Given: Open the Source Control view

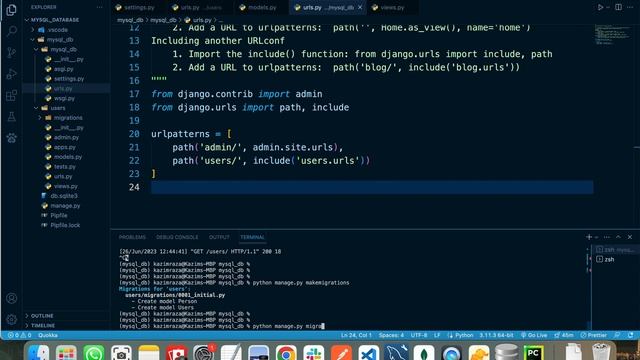Looking at the screenshot, I should pos(11,52).
